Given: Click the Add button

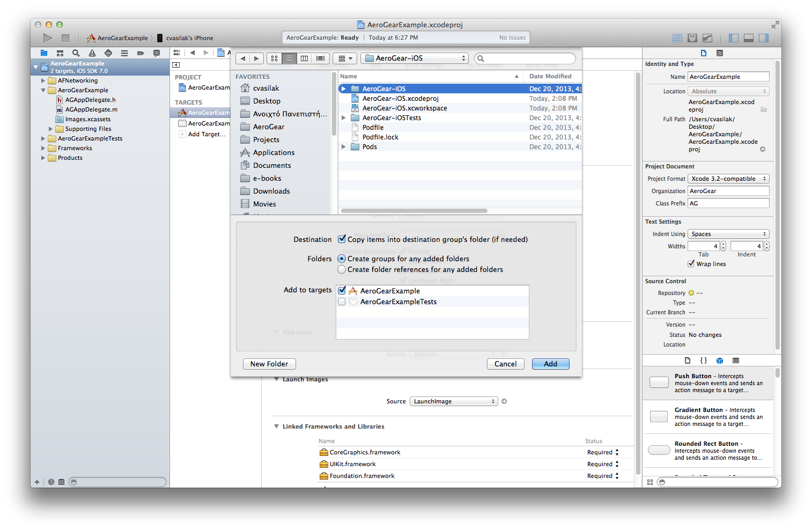Looking at the screenshot, I should click(x=550, y=364).
